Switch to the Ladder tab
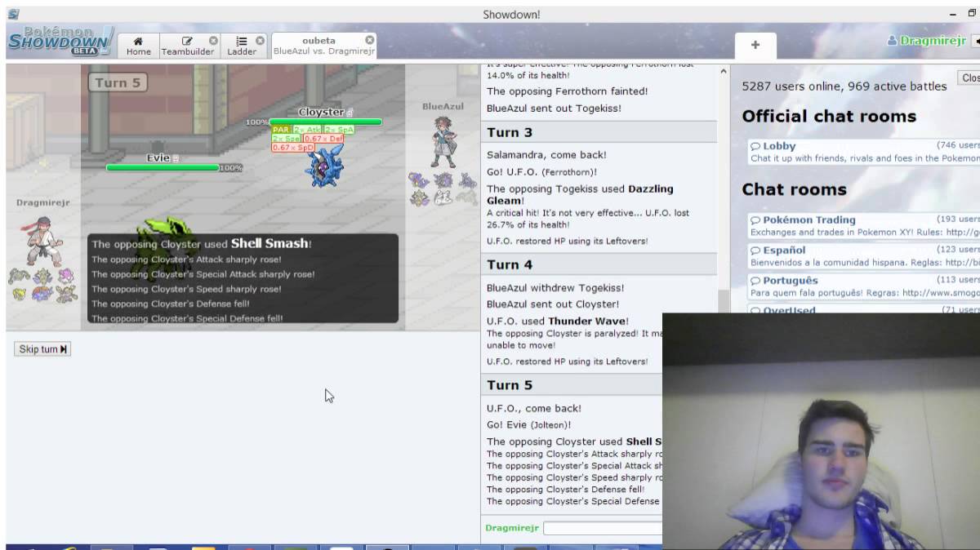 point(242,46)
